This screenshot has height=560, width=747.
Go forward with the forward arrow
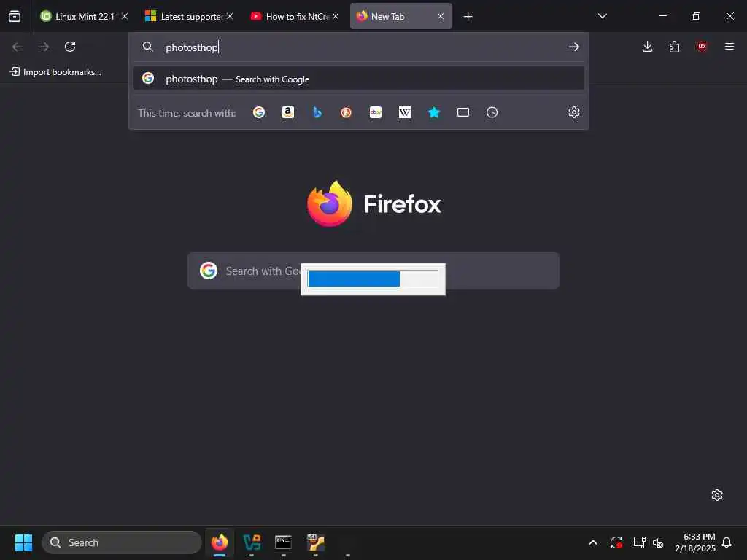pos(44,47)
